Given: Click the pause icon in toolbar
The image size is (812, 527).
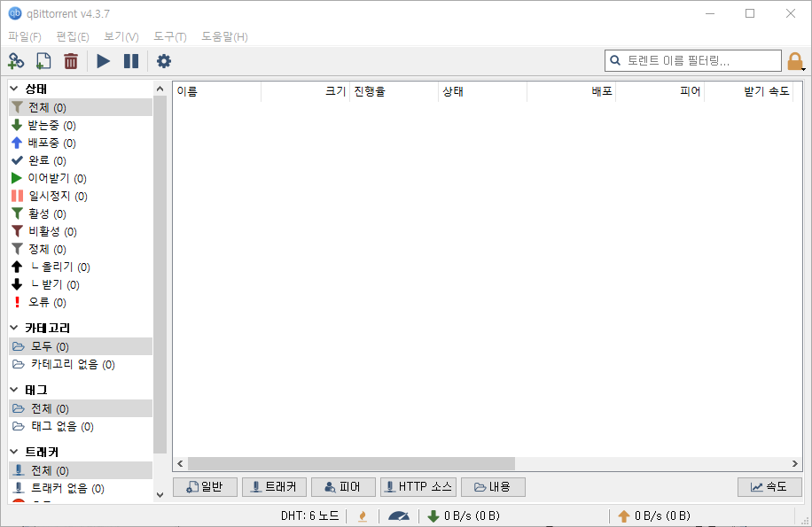Looking at the screenshot, I should [x=131, y=61].
